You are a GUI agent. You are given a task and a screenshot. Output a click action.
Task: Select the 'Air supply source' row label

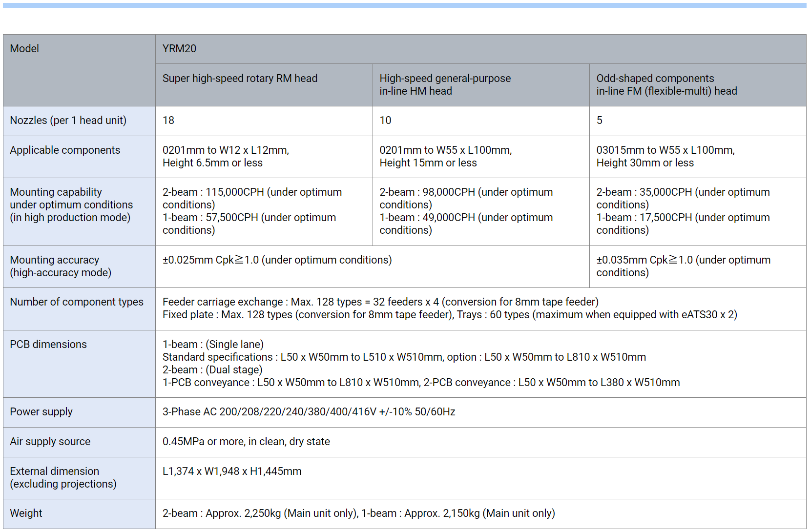tap(79, 442)
